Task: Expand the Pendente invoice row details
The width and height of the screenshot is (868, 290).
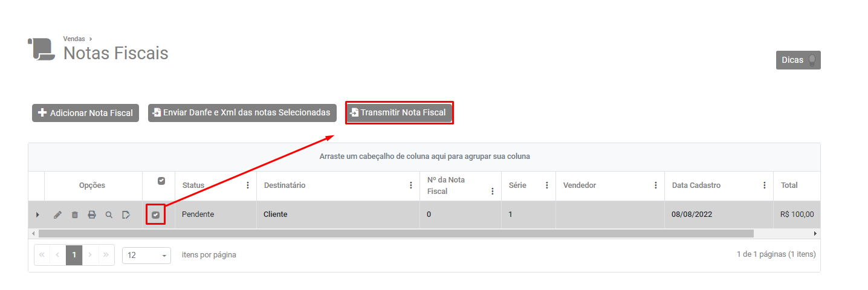Action: coord(37,214)
